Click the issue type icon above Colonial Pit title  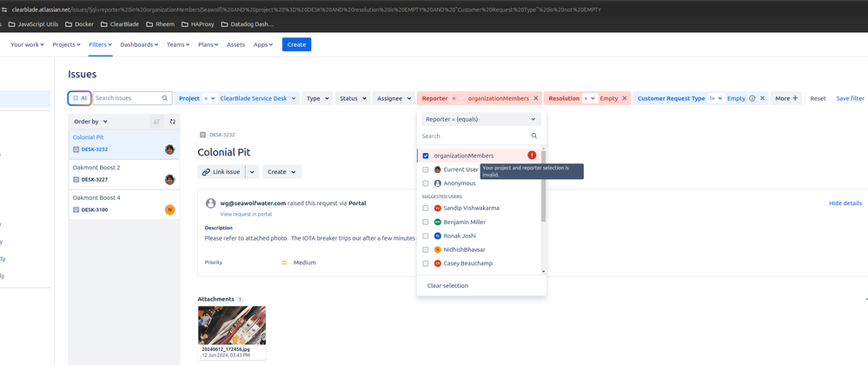tap(202, 135)
